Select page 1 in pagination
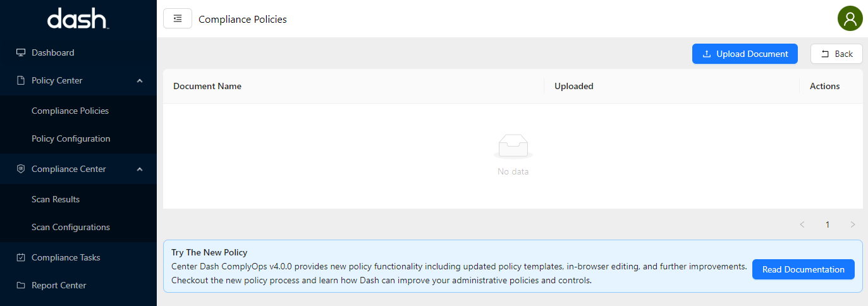868x306 pixels. pyautogui.click(x=828, y=224)
